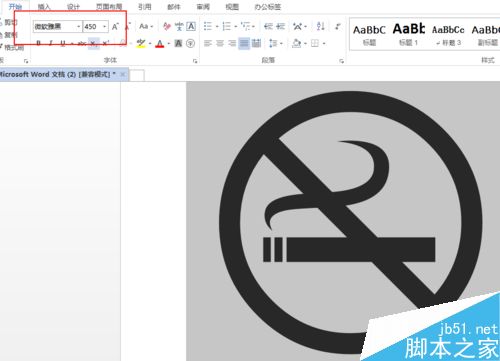Center text alignment icon
500x361 pixels.
coord(220,43)
